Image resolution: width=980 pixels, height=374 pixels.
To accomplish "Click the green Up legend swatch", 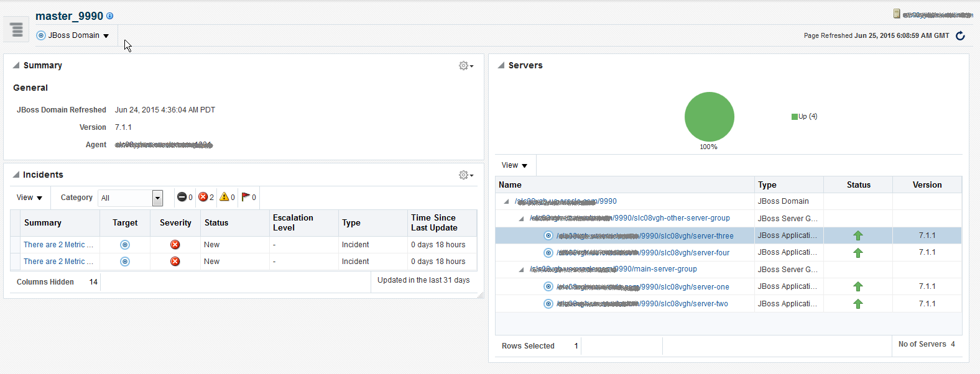I will [x=795, y=117].
